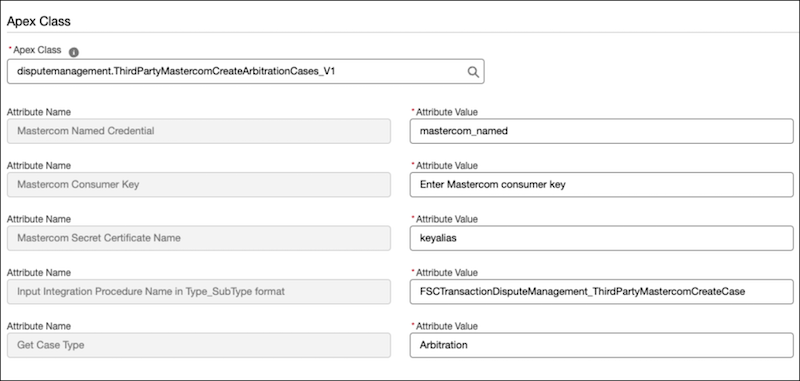Click Attribute Value label above Arbitration
Screen dimensions: 800x381
446,326
